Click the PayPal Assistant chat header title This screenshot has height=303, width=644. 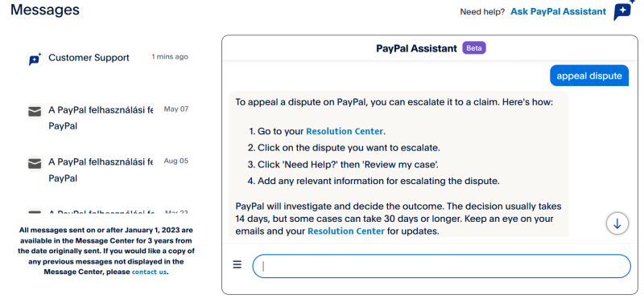coord(416,48)
